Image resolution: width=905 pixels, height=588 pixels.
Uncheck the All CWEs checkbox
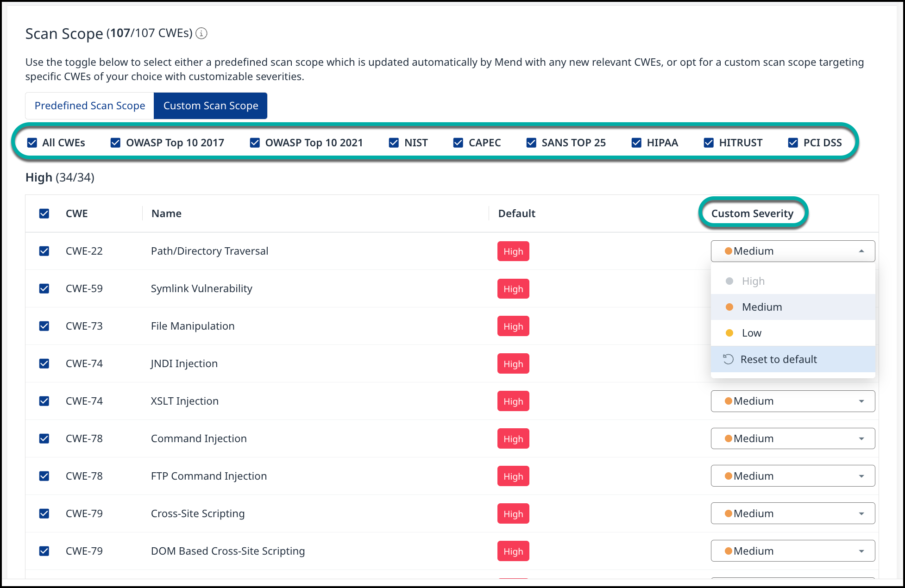[x=32, y=143]
